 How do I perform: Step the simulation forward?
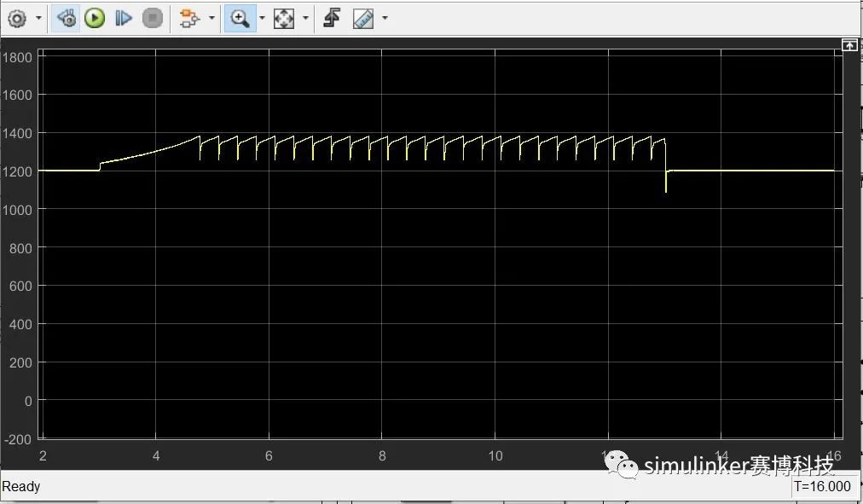[124, 17]
